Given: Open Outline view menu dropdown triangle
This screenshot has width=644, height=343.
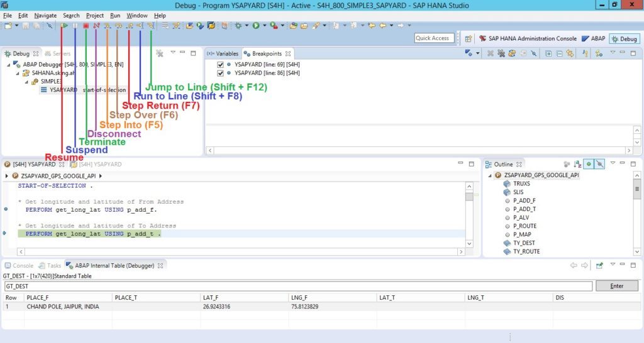Looking at the screenshot, I should pos(613,163).
